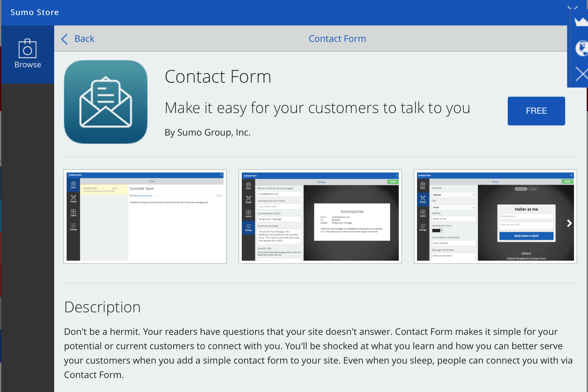Open the Settings Autoresponse screenshot thumbnail
This screenshot has height=392, width=588.
(320, 216)
